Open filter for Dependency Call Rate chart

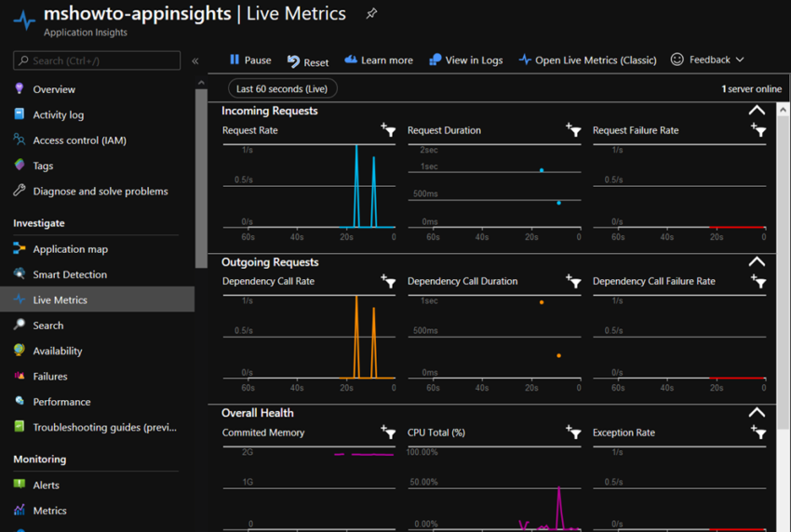[x=388, y=281]
